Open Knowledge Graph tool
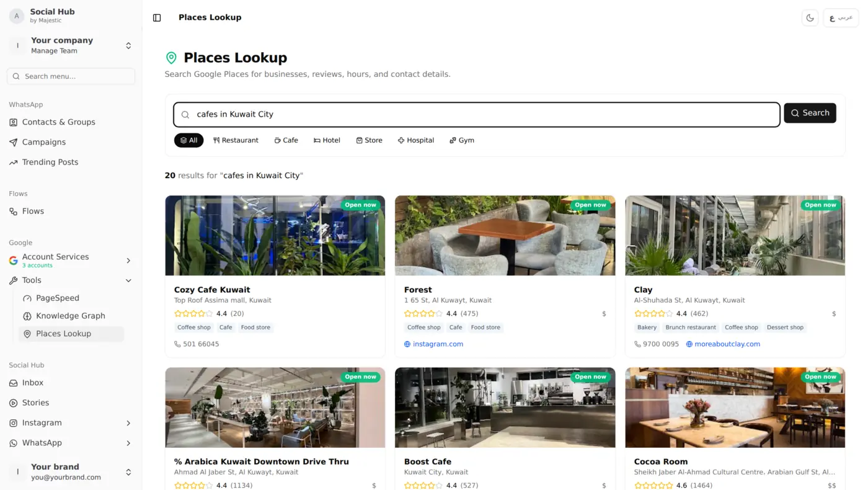Image resolution: width=868 pixels, height=490 pixels. 71,316
